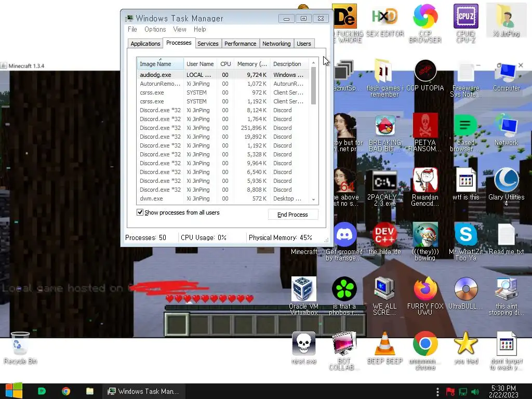Sort processes by Memory column header
532x399 pixels.
tap(252, 64)
